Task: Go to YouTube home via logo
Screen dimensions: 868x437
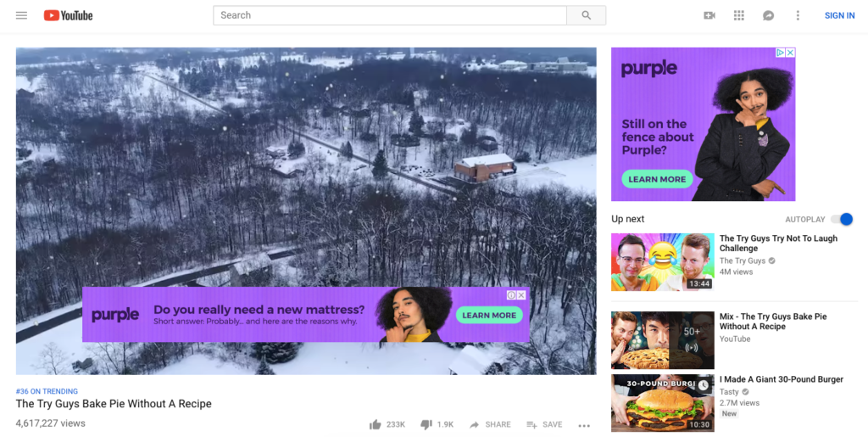Action: click(68, 15)
